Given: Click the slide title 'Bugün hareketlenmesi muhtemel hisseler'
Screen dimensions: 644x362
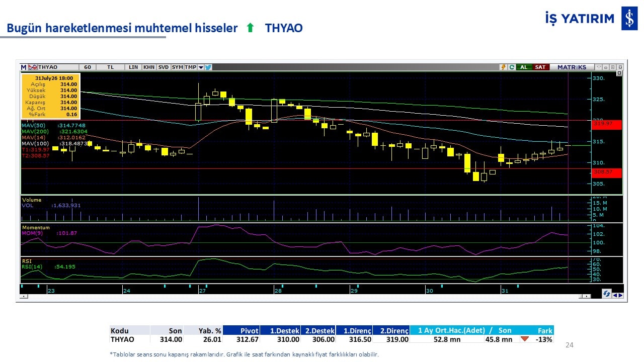Looking at the screenshot, I should [x=122, y=28].
